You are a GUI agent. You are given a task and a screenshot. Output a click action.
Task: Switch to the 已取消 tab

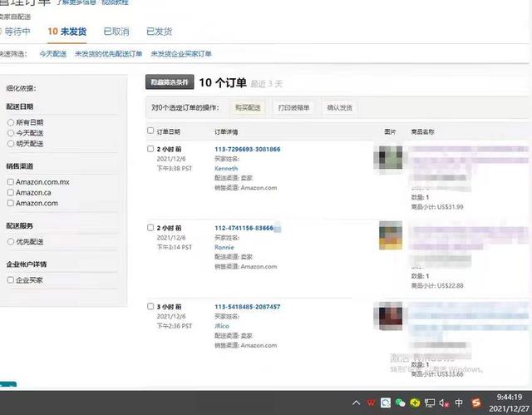pyautogui.click(x=116, y=32)
